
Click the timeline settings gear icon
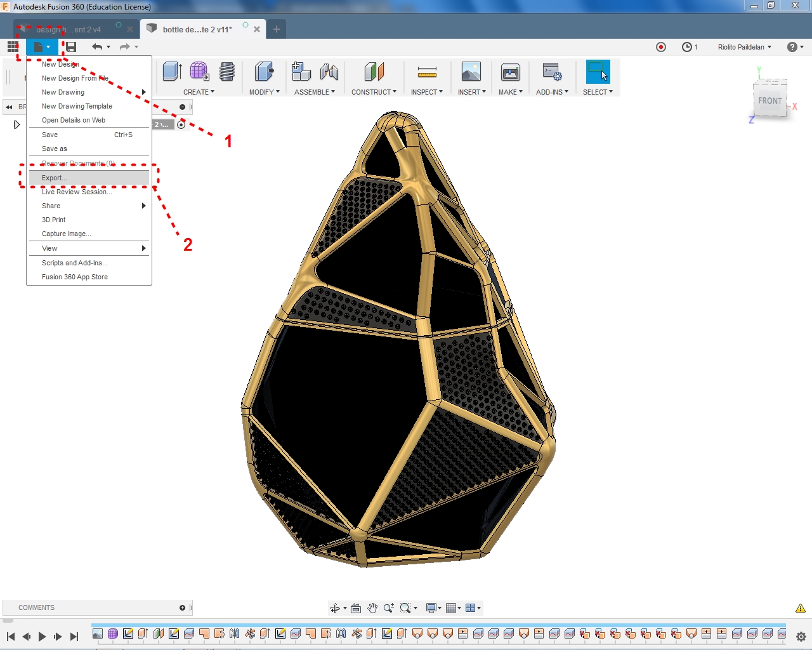[x=801, y=636]
